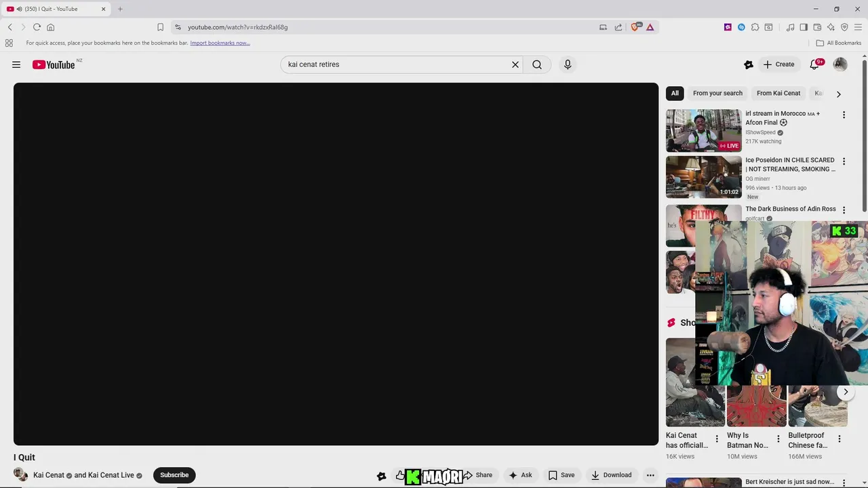The height and width of the screenshot is (488, 868).
Task: Open more options for Dark Business of Adin Ross
Action: [844, 210]
